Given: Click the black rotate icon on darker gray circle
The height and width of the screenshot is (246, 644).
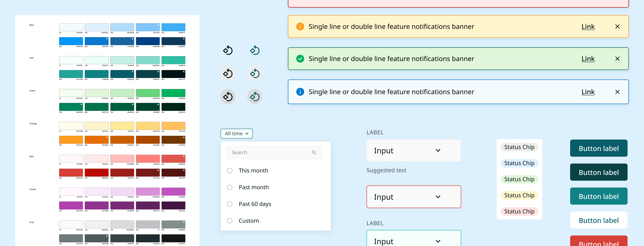Looking at the screenshot, I should (228, 97).
